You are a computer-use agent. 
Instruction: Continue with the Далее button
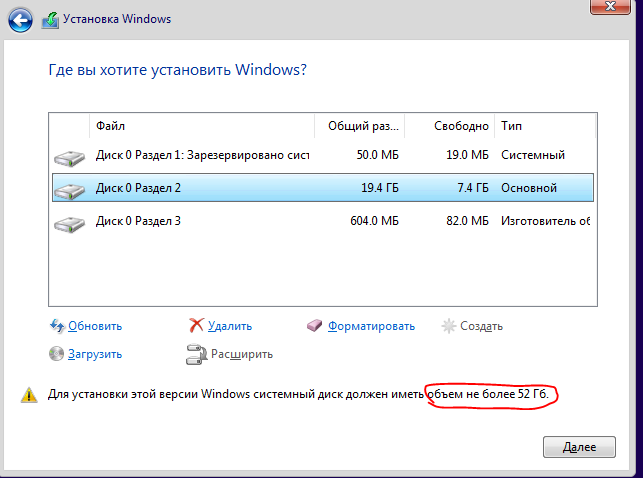[579, 447]
